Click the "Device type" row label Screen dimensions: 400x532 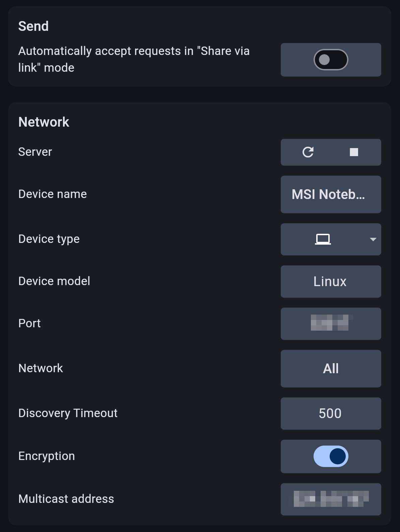pyautogui.click(x=49, y=239)
